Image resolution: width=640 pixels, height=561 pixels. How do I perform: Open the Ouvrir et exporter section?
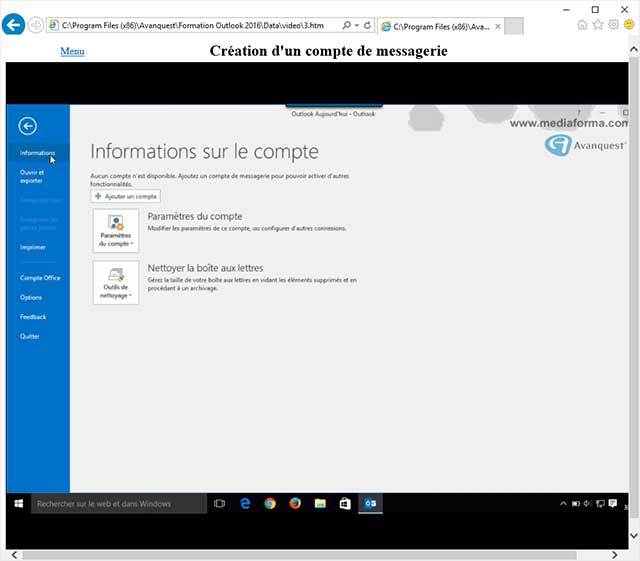(x=32, y=176)
